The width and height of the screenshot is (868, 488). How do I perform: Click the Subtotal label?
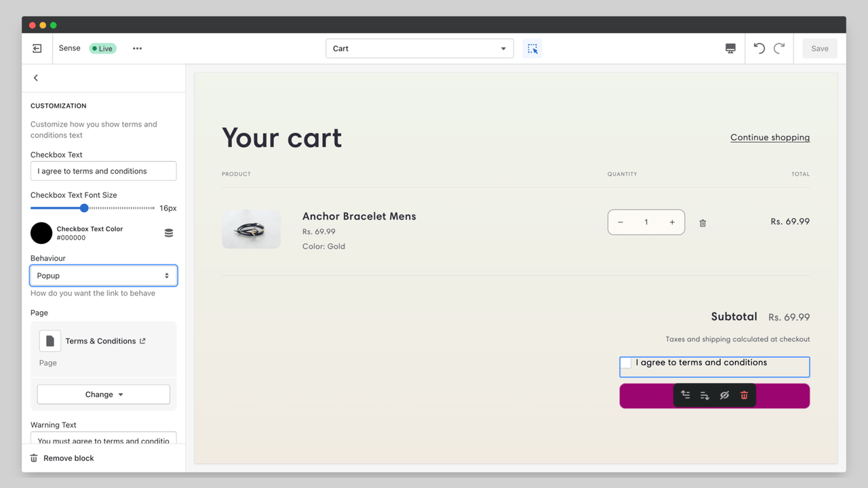click(734, 317)
